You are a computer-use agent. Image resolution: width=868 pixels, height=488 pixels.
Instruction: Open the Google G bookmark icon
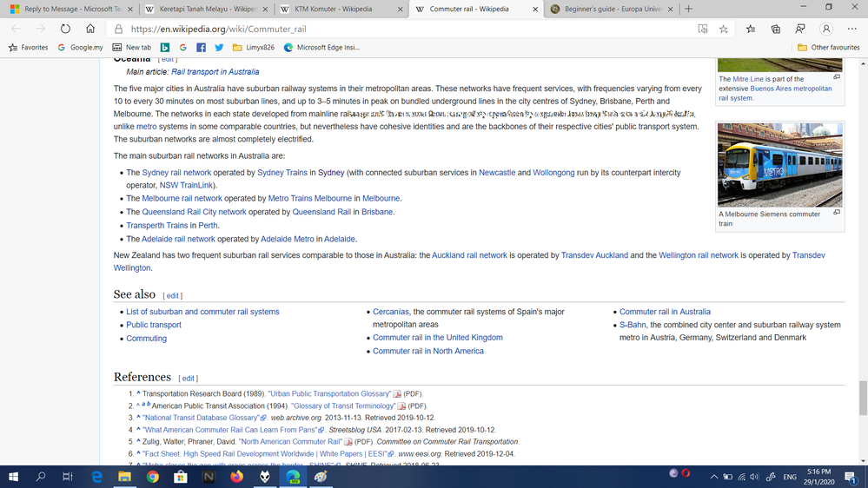(x=182, y=48)
